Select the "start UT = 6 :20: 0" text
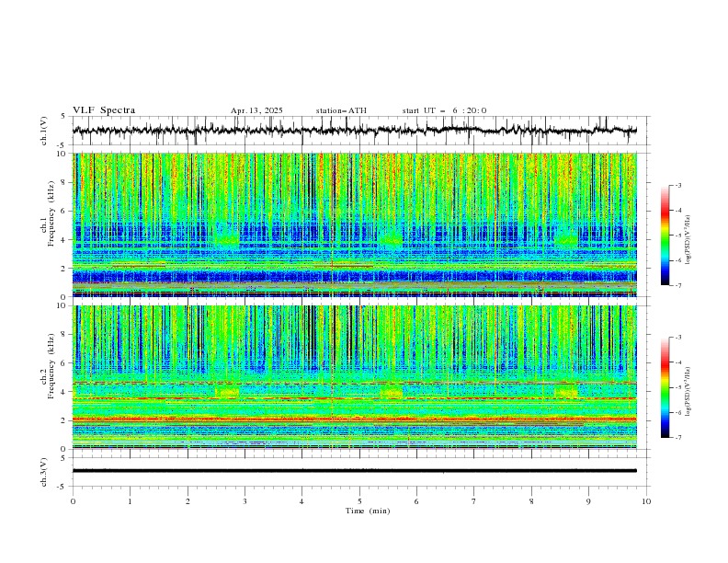 pos(444,110)
